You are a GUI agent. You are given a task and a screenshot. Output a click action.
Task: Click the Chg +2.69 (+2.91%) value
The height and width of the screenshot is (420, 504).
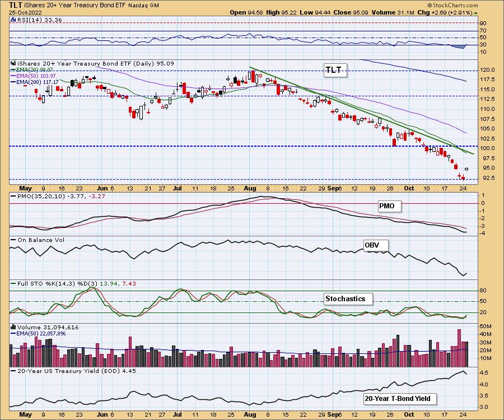445,12
